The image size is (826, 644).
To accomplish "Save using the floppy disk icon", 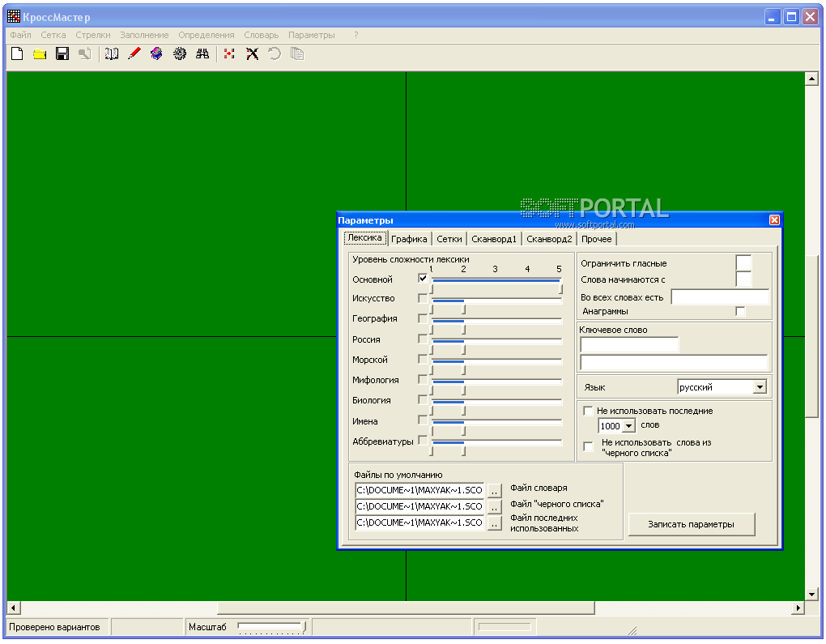I will 62,54.
